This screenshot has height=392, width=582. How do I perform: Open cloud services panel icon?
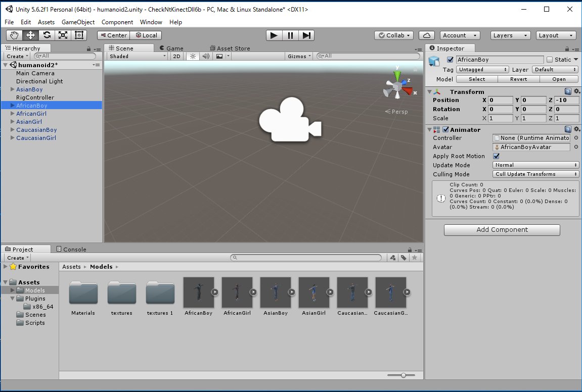[427, 35]
